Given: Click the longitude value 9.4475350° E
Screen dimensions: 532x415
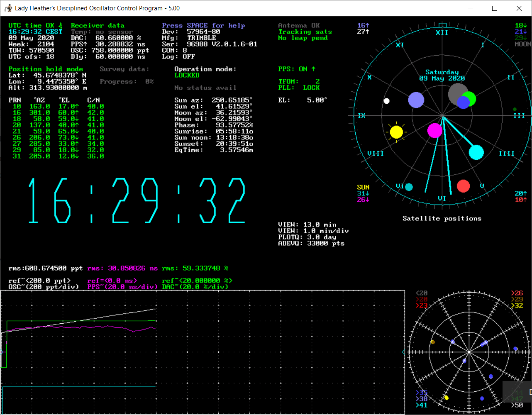Looking at the screenshot, I should (x=62, y=82).
